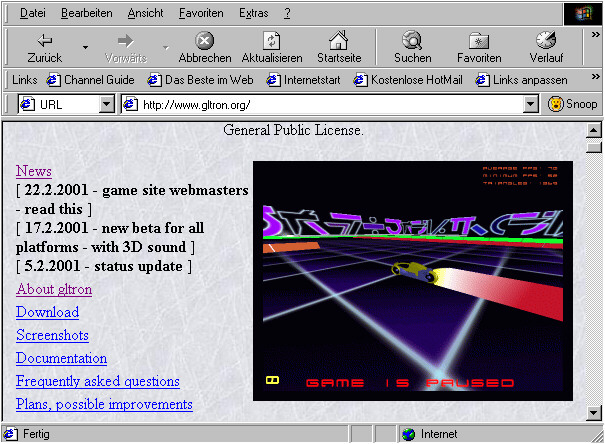Expand the Zurück history dropdown arrow

pos(85,47)
